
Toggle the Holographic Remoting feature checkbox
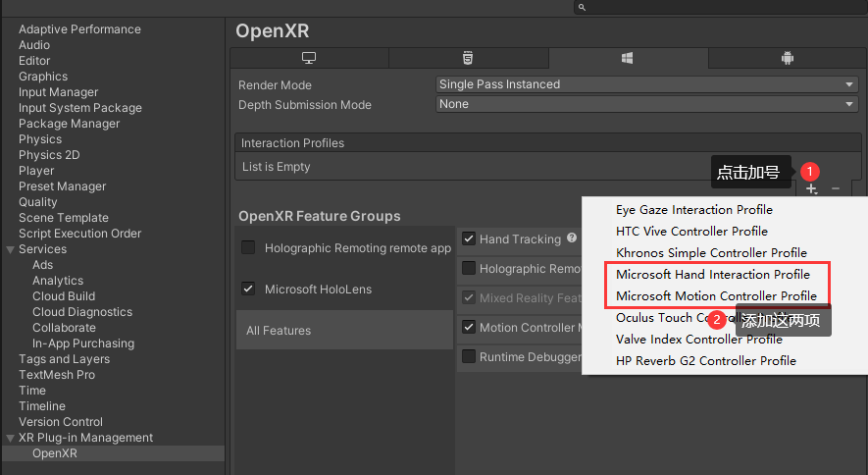(468, 268)
